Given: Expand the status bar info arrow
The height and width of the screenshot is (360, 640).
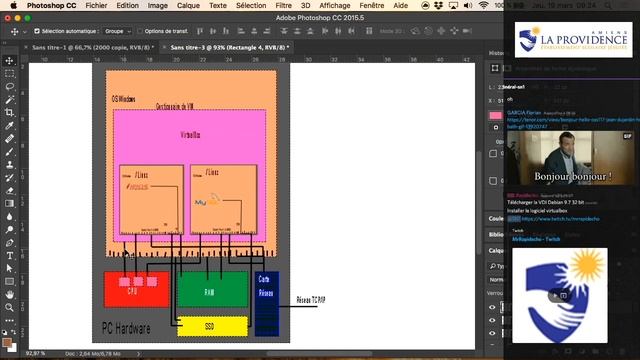Looking at the screenshot, I should (138, 354).
